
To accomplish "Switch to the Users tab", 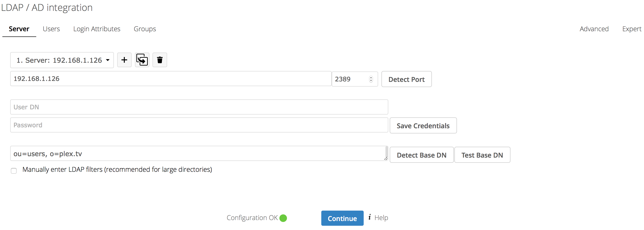I will pos(51,29).
